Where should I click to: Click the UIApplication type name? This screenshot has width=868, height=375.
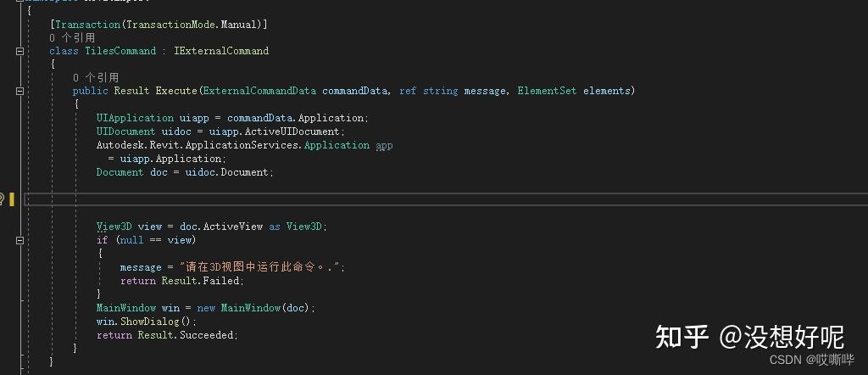point(135,118)
